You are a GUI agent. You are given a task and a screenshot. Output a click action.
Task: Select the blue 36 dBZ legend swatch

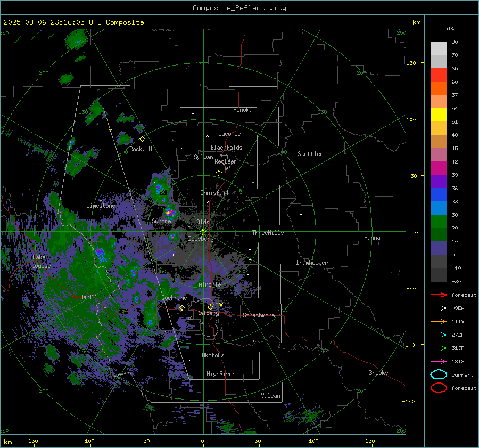[439, 194]
